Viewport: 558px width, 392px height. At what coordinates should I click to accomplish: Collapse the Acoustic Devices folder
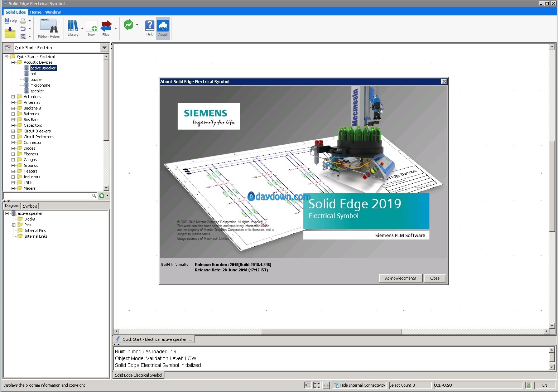pyautogui.click(x=13, y=62)
